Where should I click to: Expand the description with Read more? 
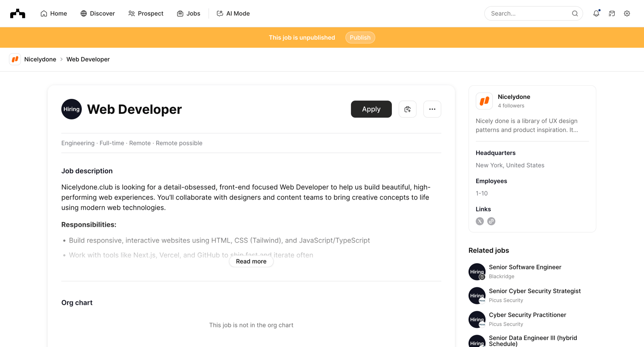251,261
